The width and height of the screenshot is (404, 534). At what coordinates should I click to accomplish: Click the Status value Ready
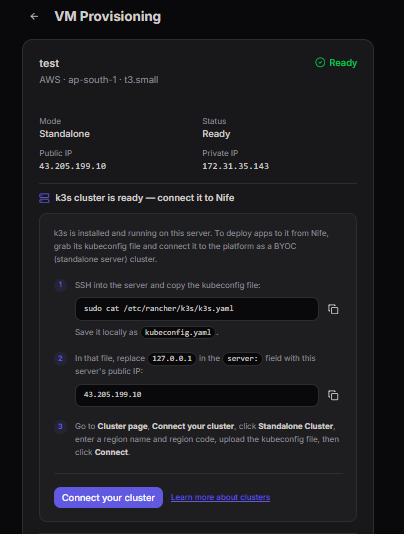click(x=216, y=134)
